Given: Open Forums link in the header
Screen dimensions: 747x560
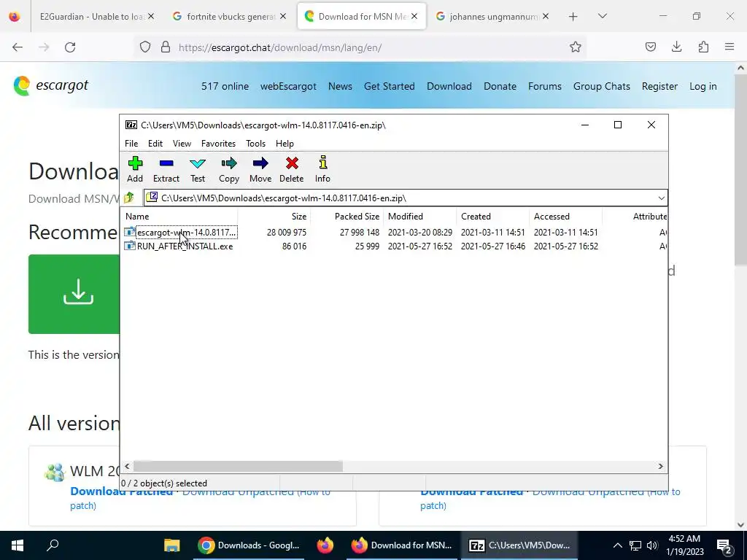Looking at the screenshot, I should [544, 86].
